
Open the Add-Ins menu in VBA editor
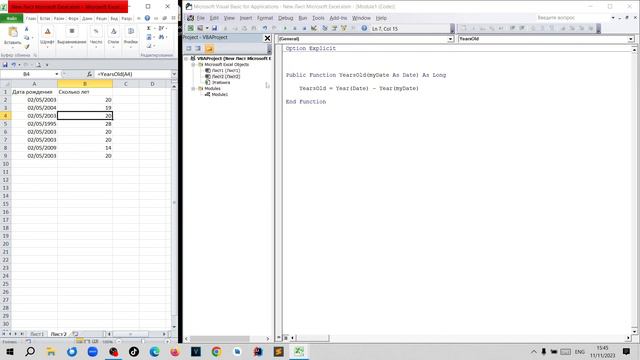click(x=338, y=18)
